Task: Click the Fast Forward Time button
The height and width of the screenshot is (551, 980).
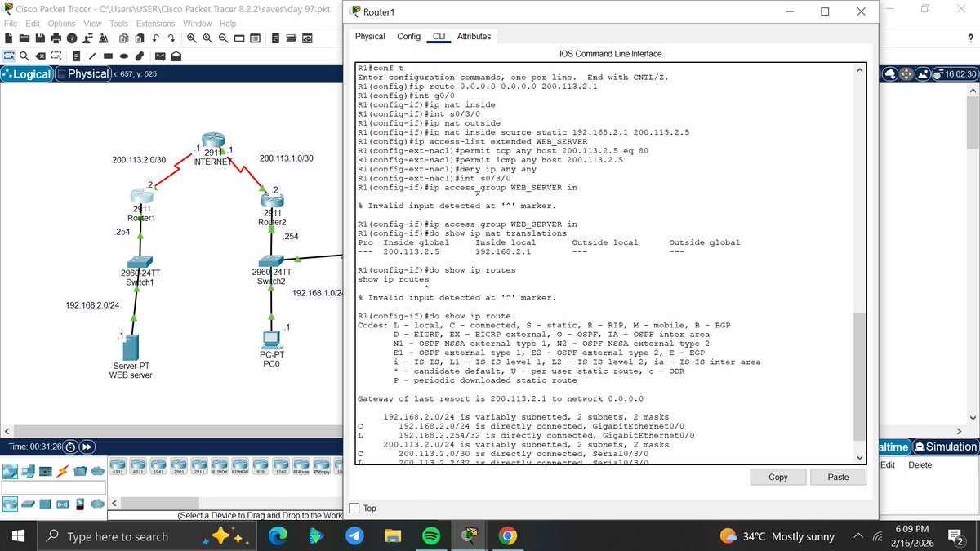Action: click(x=87, y=447)
